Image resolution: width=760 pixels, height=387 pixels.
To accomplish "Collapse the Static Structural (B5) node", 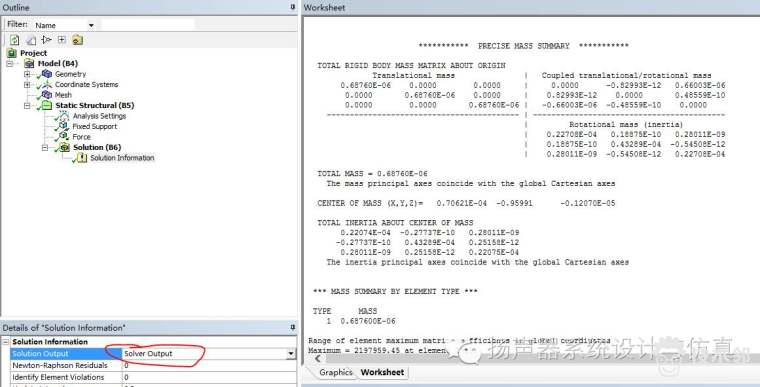I will 27,105.
